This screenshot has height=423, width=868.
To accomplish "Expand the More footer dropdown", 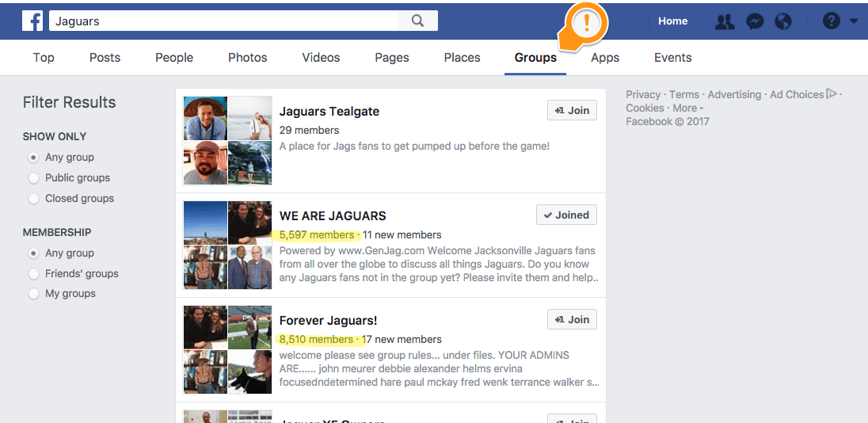I will coord(688,108).
